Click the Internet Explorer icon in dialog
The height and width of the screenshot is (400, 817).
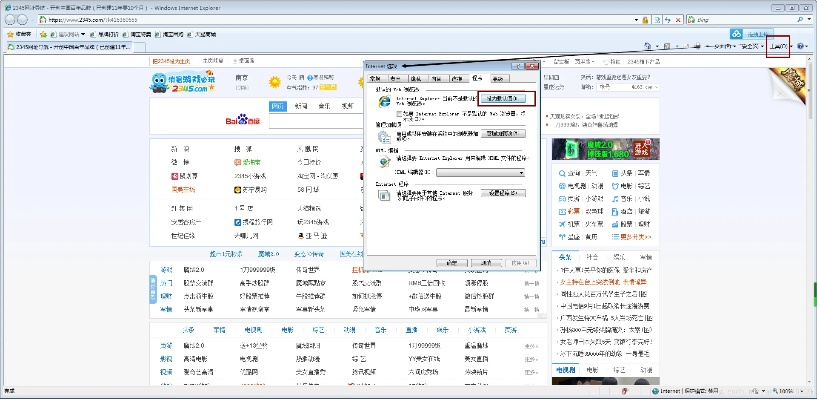[382, 100]
